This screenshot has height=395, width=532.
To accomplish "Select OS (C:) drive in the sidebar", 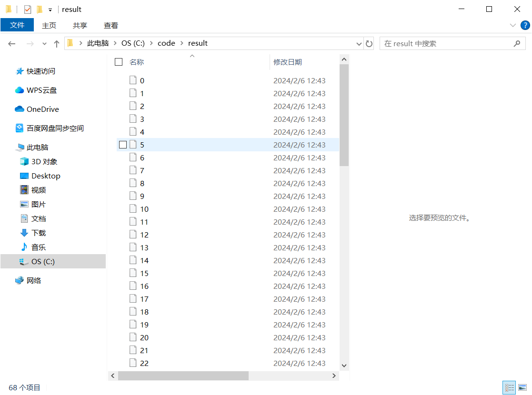I will pos(53,261).
